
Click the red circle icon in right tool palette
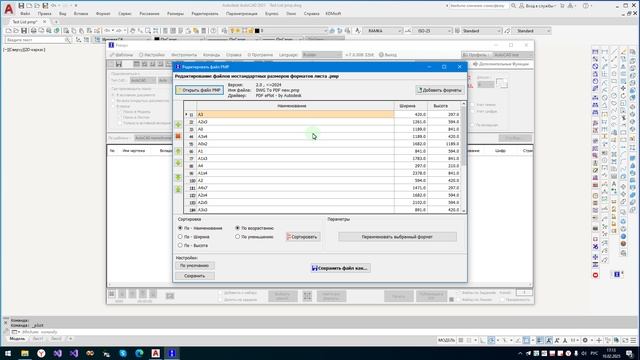tap(596, 275)
